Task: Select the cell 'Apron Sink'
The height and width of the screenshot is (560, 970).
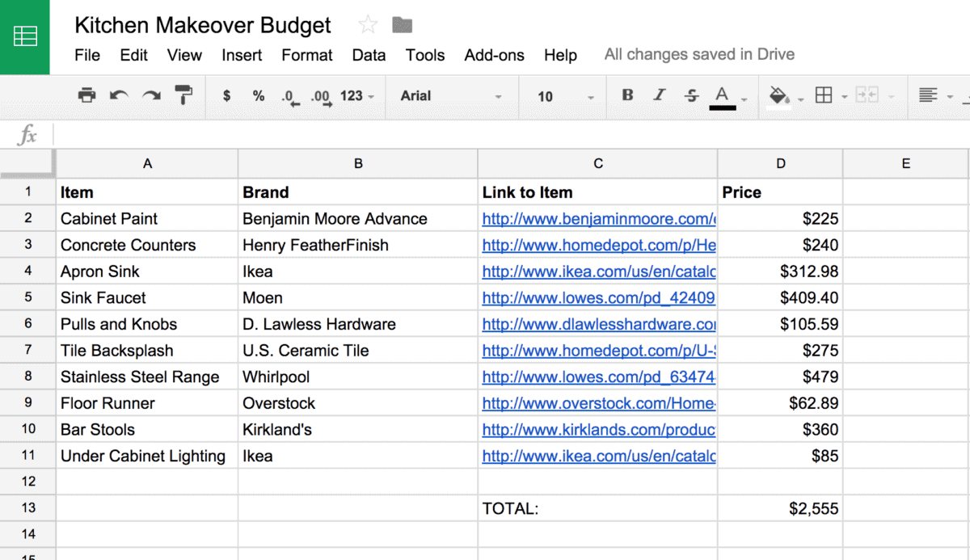Action: [x=147, y=272]
